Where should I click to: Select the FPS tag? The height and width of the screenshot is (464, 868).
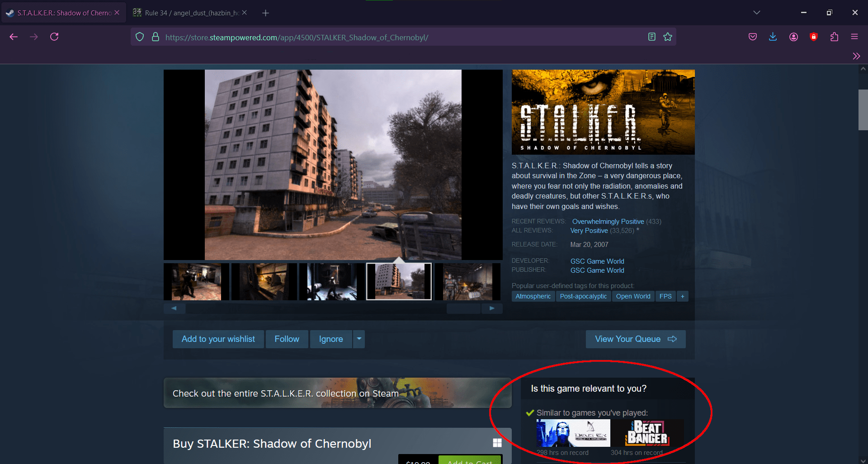tap(665, 296)
